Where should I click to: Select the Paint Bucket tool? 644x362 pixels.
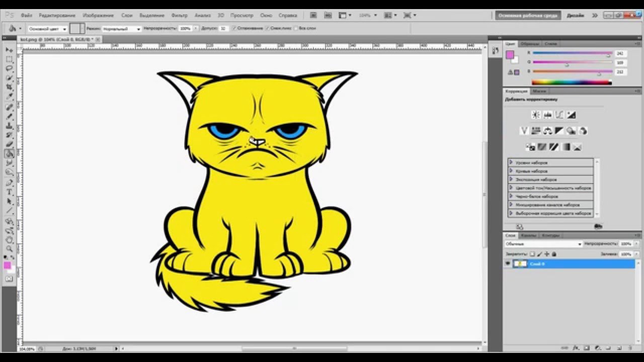tap(9, 154)
